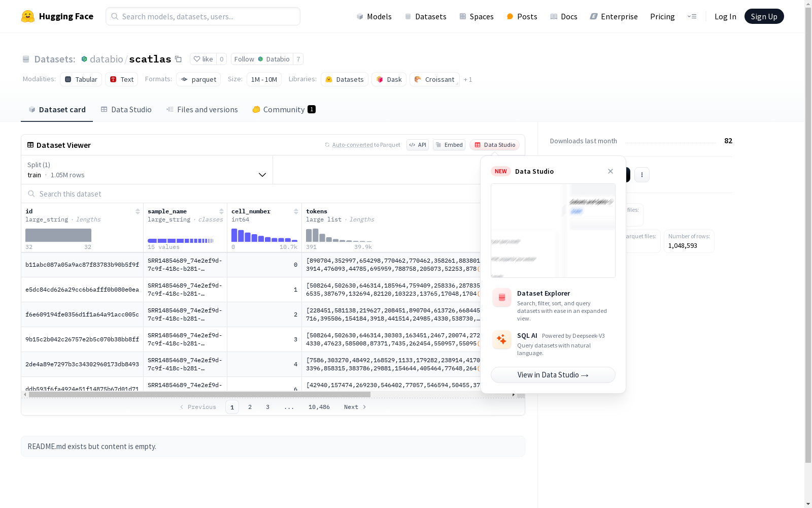The image size is (812, 508).
Task: Click the Data Studio preview thumbnail
Action: (x=553, y=231)
